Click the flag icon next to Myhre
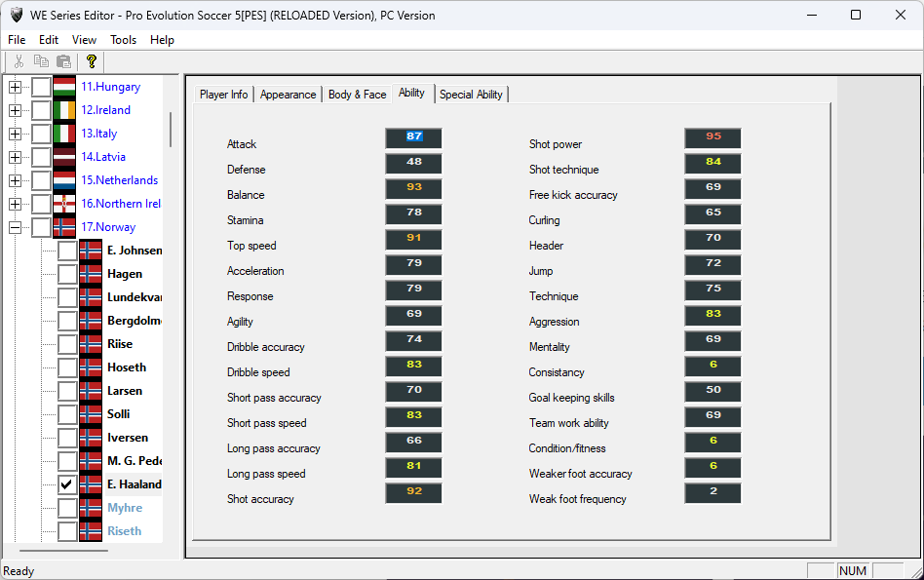This screenshot has width=924, height=580. tap(91, 508)
